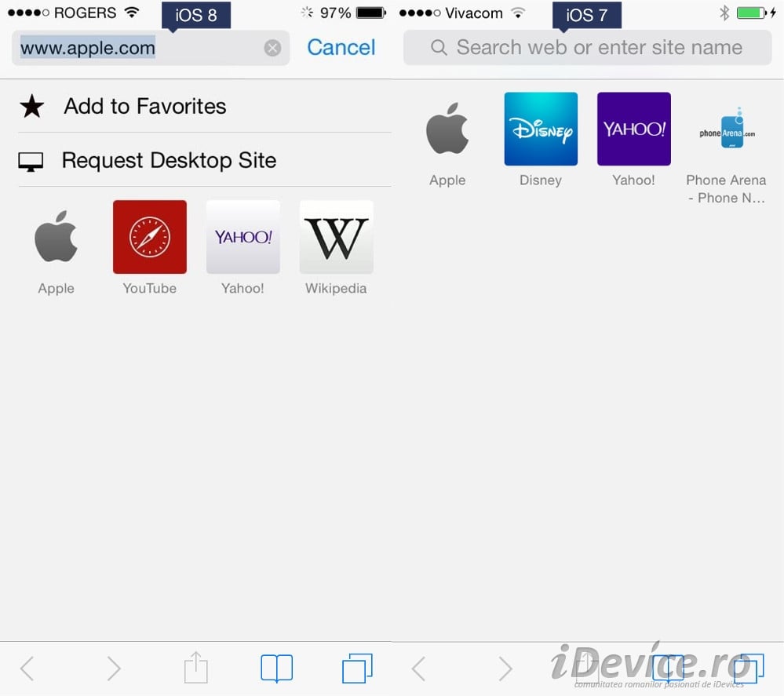The height and width of the screenshot is (696, 784).
Task: Open the Yahoo! favorite on the iOS 8 screen
Action: [x=243, y=248]
